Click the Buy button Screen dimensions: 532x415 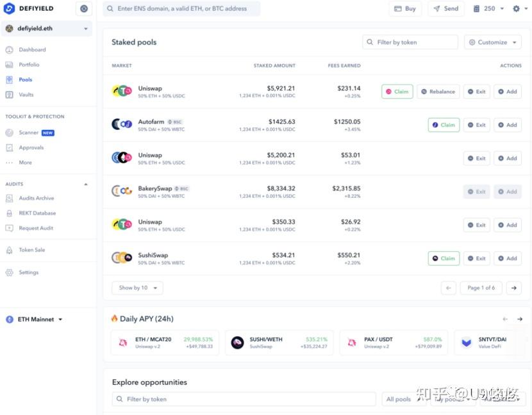(x=405, y=8)
